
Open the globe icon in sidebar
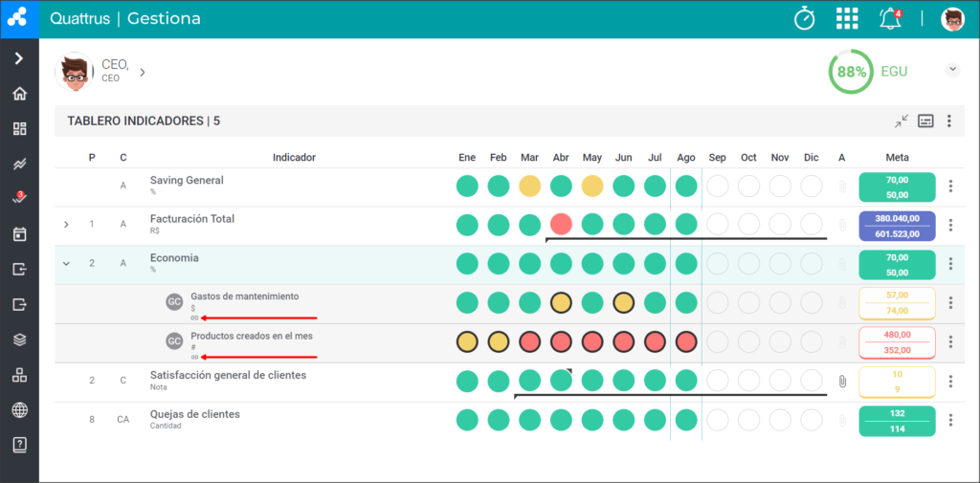(19, 410)
